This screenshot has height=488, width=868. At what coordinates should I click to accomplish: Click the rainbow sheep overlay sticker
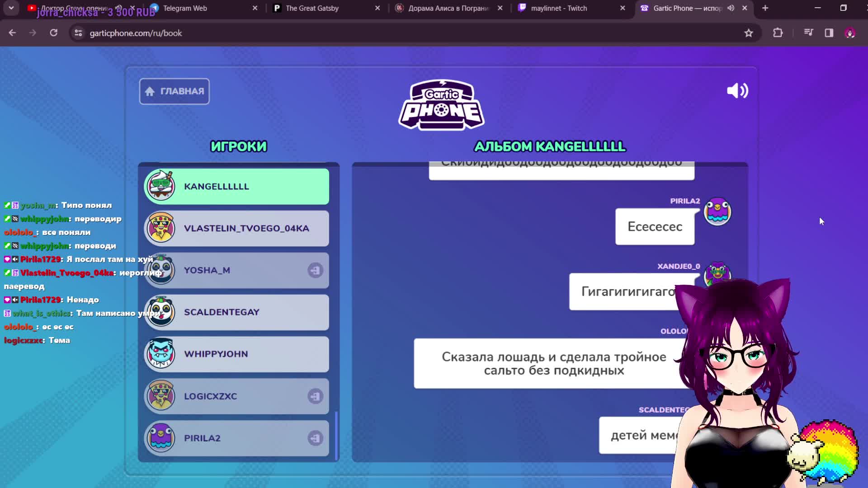point(824,452)
